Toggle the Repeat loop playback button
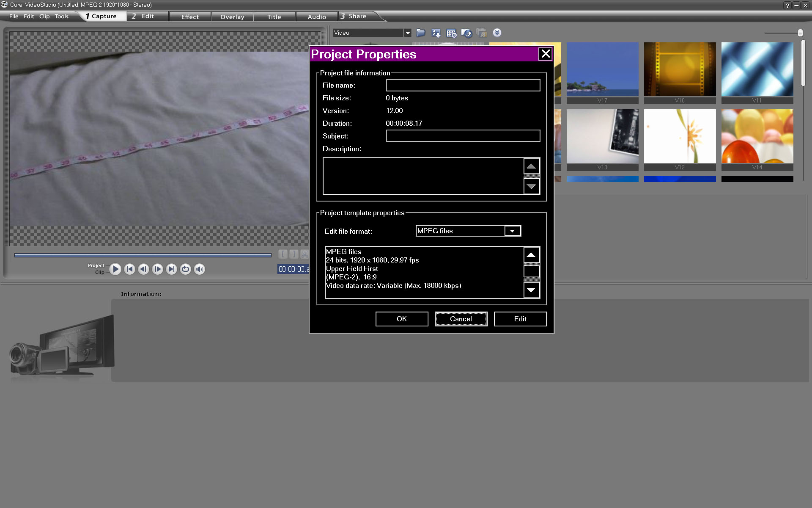Screen dimensions: 812x508 185,269
